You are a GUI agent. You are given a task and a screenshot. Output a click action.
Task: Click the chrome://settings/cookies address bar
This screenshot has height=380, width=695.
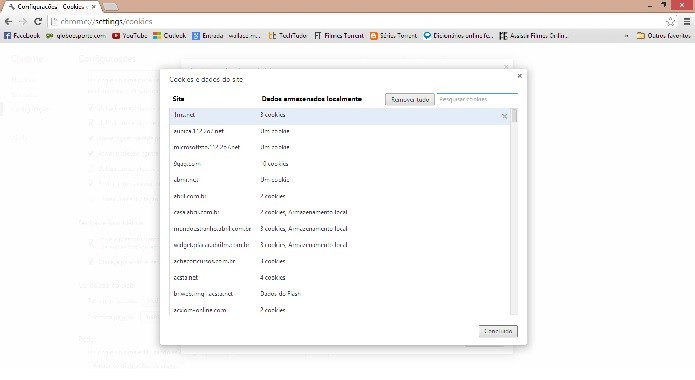pyautogui.click(x=355, y=21)
